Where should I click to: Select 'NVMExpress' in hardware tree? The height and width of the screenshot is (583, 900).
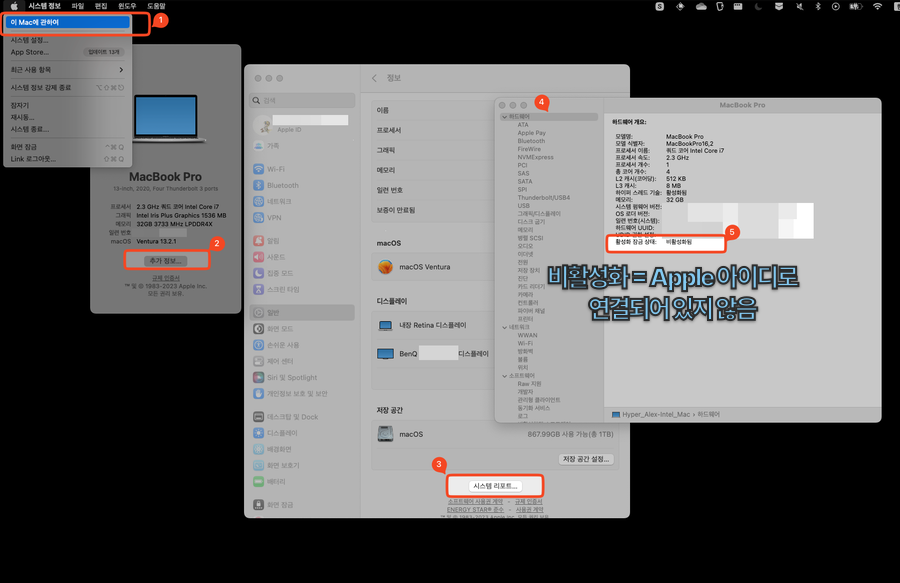pos(536,157)
